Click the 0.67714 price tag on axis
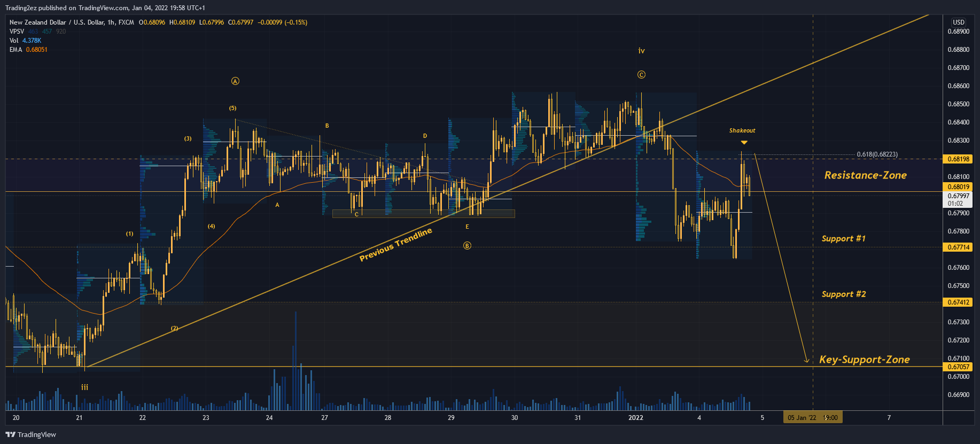This screenshot has width=980, height=444. click(x=958, y=247)
